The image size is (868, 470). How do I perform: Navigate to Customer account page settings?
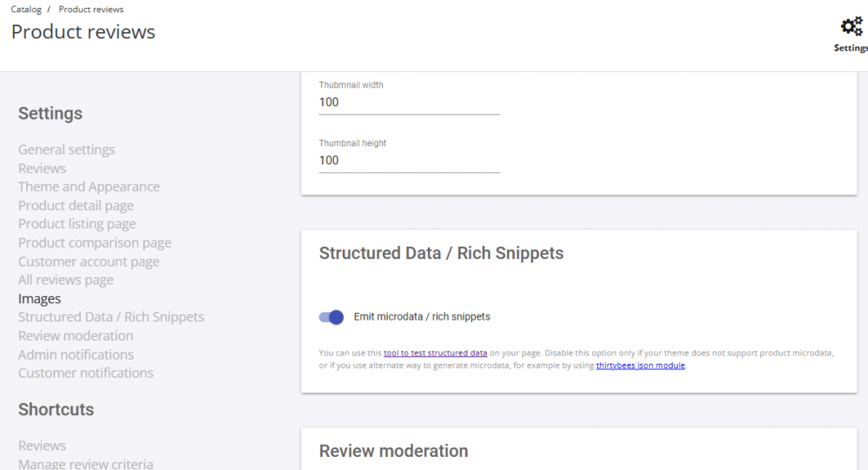point(89,261)
